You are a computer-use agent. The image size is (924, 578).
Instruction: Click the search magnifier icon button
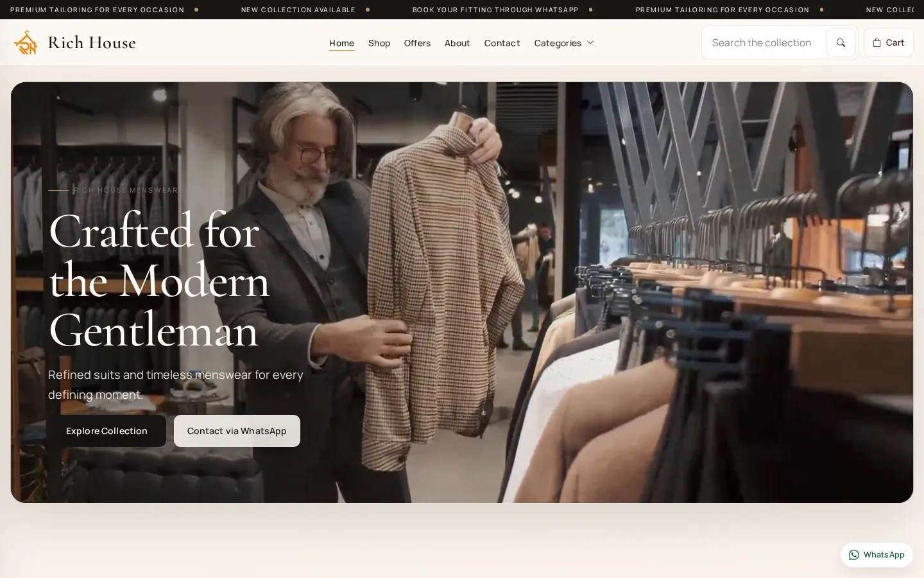[x=841, y=42]
